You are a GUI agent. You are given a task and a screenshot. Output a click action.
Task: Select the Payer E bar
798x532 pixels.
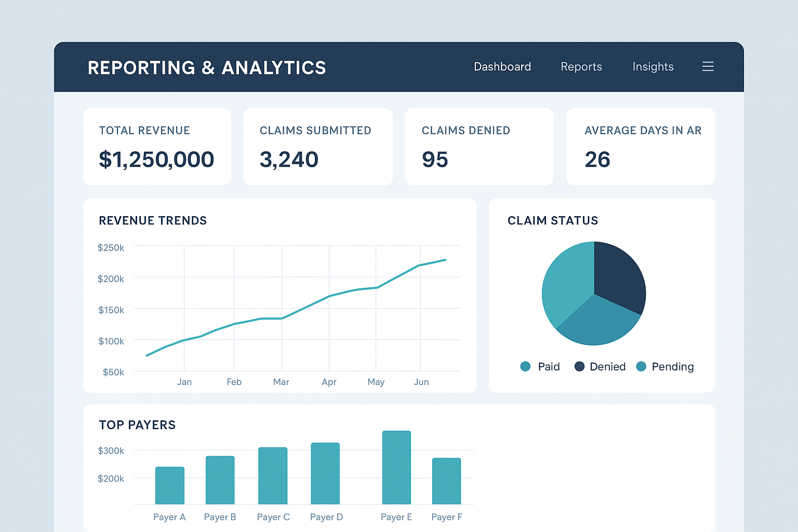click(x=396, y=468)
